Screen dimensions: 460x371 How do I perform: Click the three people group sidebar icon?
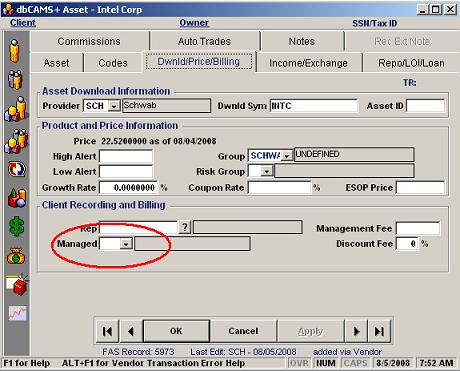click(15, 80)
